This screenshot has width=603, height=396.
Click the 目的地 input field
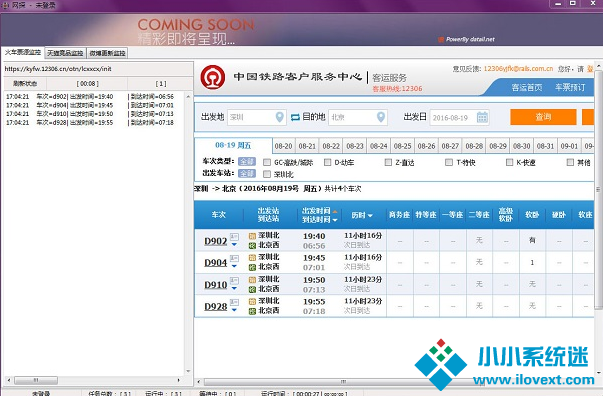click(358, 117)
